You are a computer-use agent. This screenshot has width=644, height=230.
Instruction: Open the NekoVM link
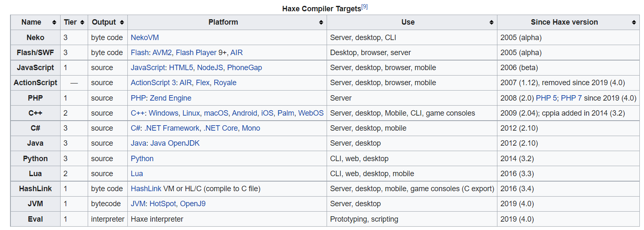[145, 38]
